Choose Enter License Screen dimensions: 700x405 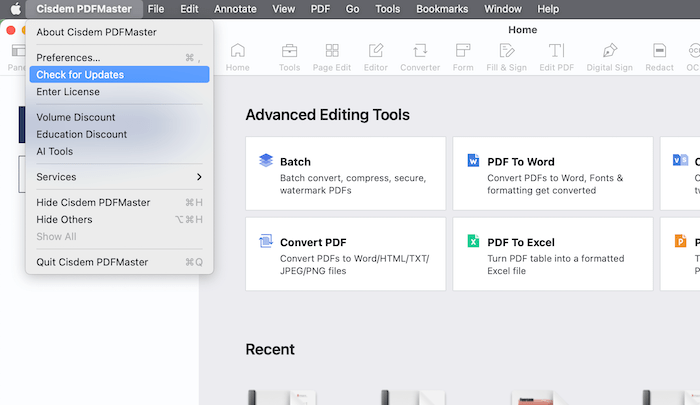[x=119, y=92]
